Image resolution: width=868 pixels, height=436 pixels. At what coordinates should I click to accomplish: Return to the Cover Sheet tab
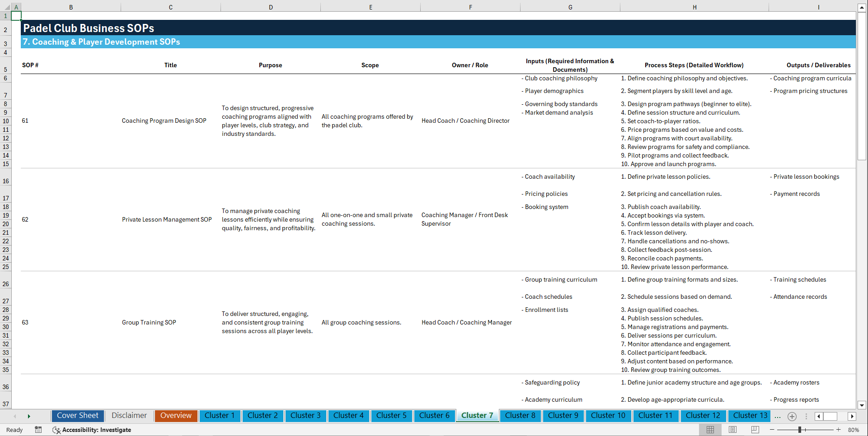77,415
